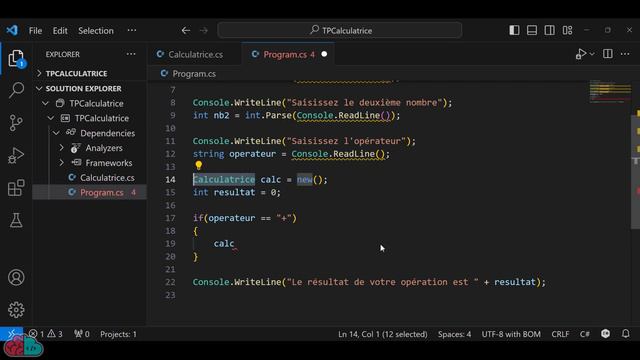Change language mode via C#
This screenshot has height=360, width=640.
(x=584, y=334)
